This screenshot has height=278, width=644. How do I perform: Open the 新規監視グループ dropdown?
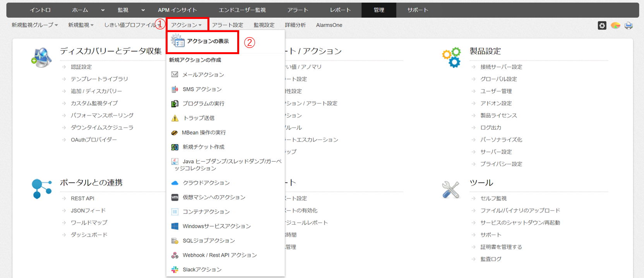pos(35,25)
